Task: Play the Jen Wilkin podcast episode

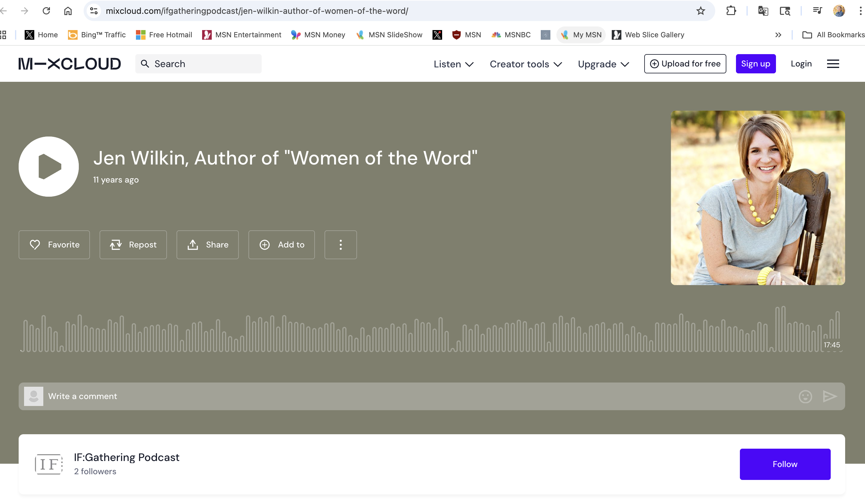Action: coord(49,167)
